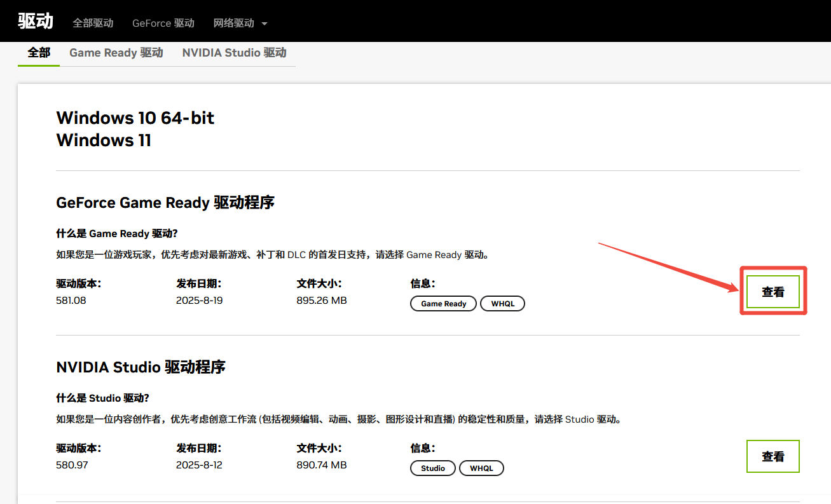Click the 什么是 Game Ready 驱动? text
Screen dimensions: 831x504
coord(117,233)
